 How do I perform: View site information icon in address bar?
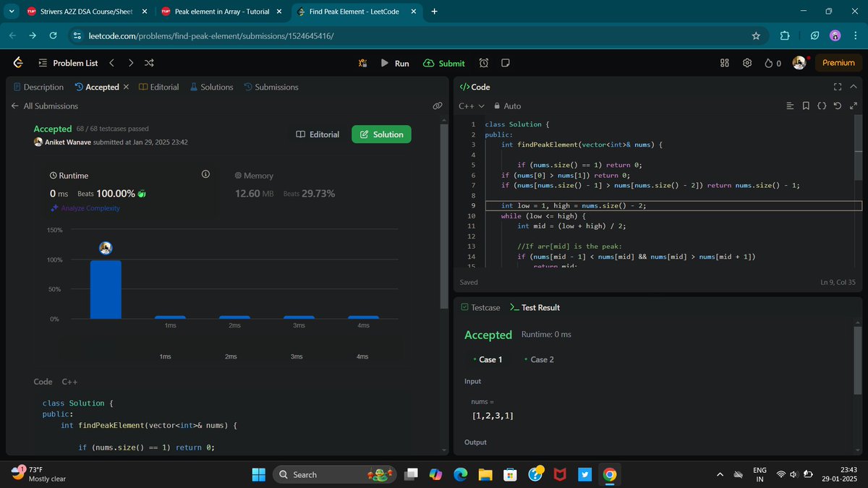point(77,35)
